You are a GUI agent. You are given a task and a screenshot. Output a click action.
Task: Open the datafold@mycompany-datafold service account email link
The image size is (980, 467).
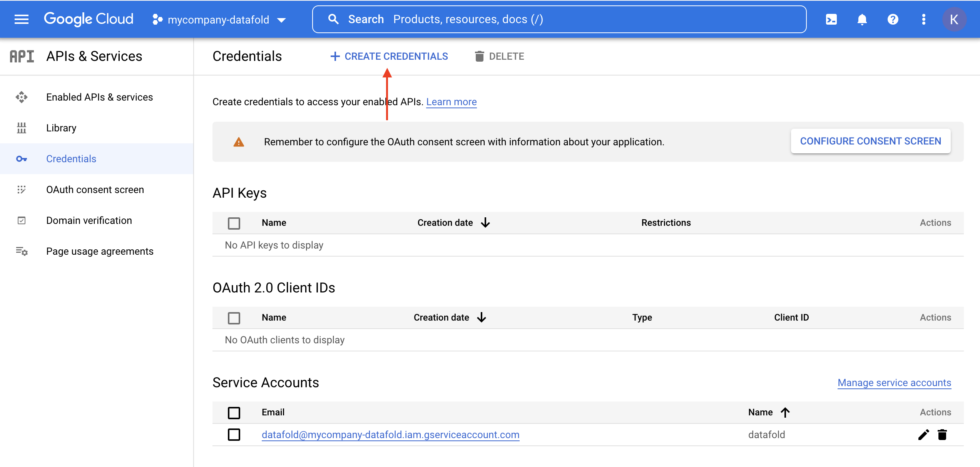[x=390, y=435]
